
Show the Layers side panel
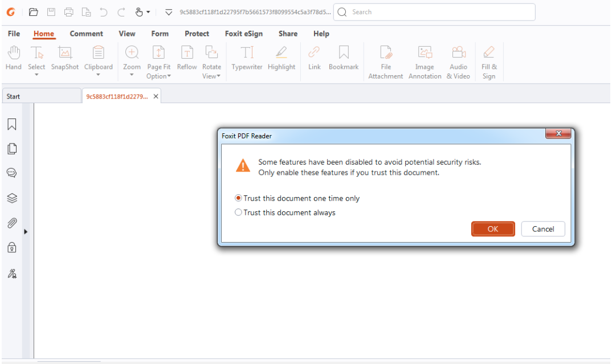(x=11, y=198)
